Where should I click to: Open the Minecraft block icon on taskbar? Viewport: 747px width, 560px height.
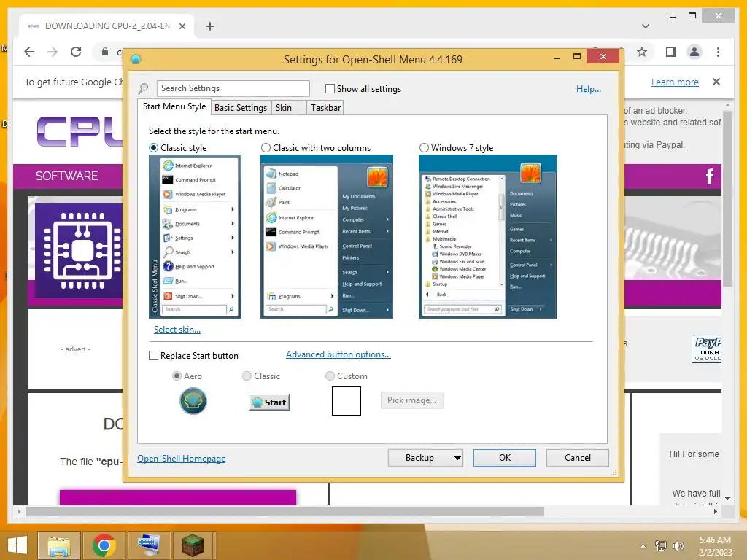pos(193,545)
